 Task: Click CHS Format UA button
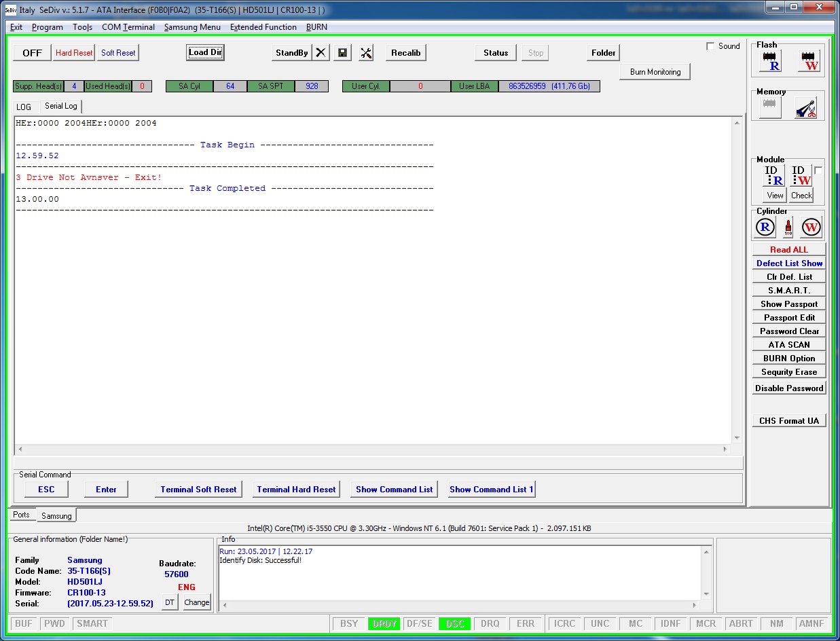(x=789, y=421)
